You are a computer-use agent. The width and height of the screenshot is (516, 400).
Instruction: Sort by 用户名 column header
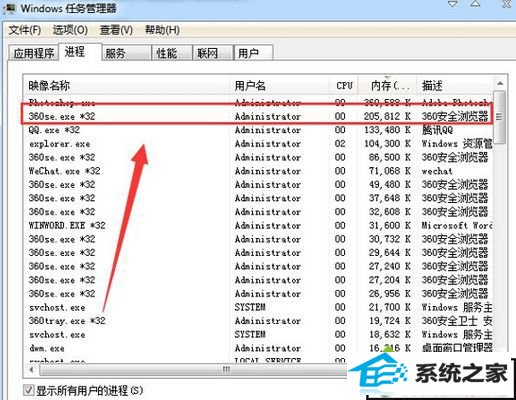click(280, 86)
